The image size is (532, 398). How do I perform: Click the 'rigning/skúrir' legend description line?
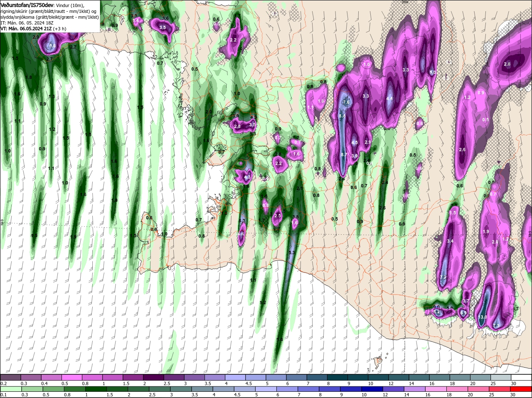coord(49,11)
